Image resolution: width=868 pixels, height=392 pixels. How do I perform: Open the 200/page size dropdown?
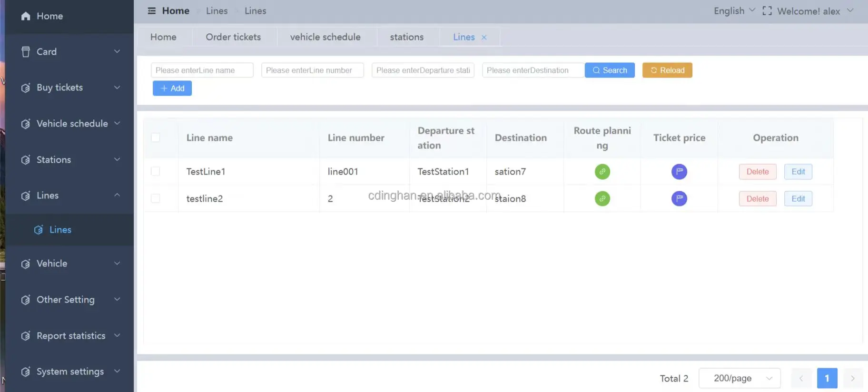[x=740, y=378]
